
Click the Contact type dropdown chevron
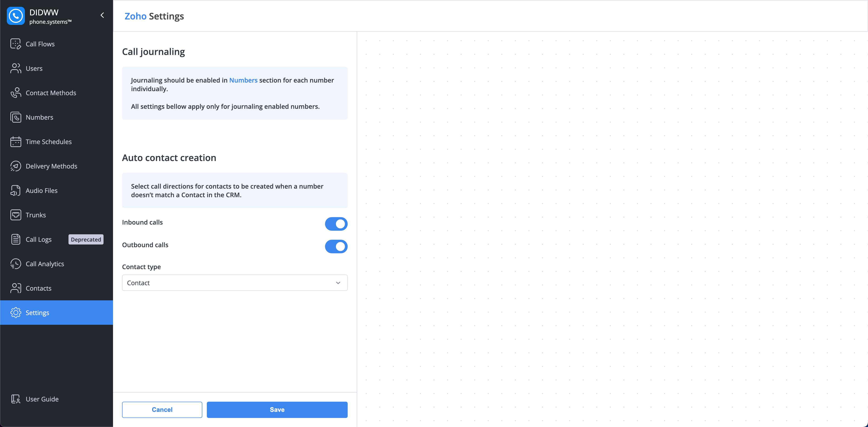(x=338, y=283)
